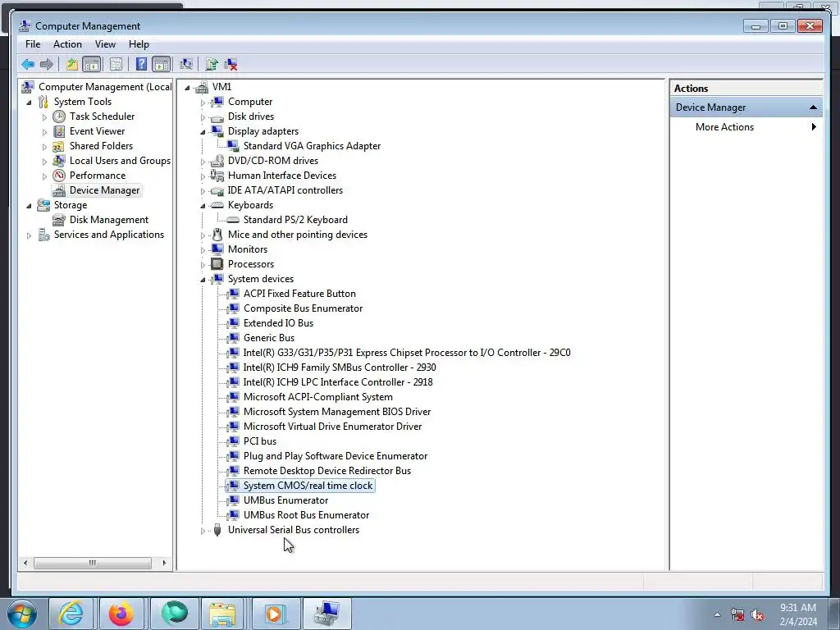The height and width of the screenshot is (630, 840).
Task: Open the Help menu
Action: [139, 44]
